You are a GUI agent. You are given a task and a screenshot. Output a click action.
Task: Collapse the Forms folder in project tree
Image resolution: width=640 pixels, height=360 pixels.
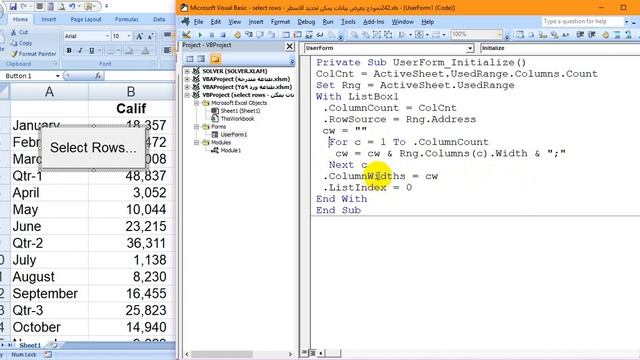pyautogui.click(x=196, y=127)
